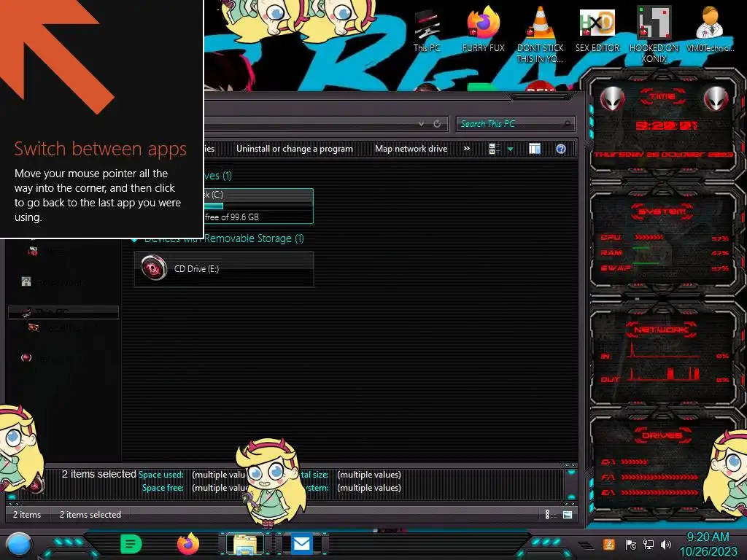Open the VLC cone desktop shortcut
747x560 pixels.
[x=540, y=34]
